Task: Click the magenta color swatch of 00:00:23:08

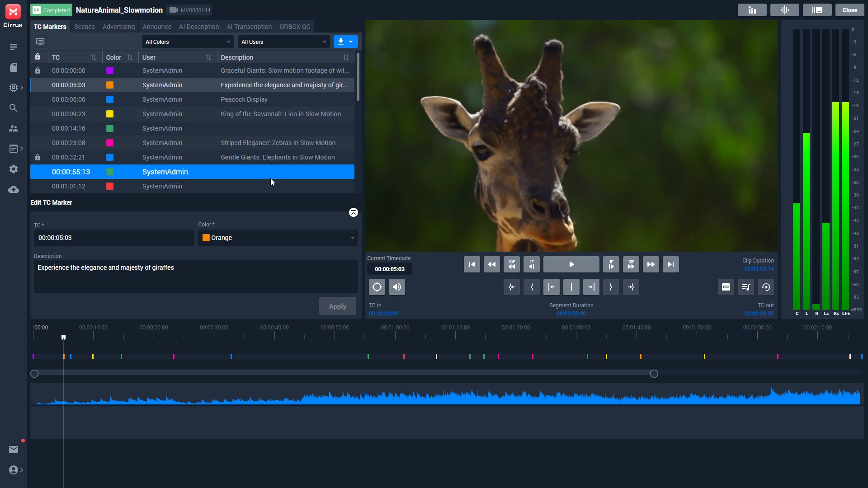Action: [110, 143]
